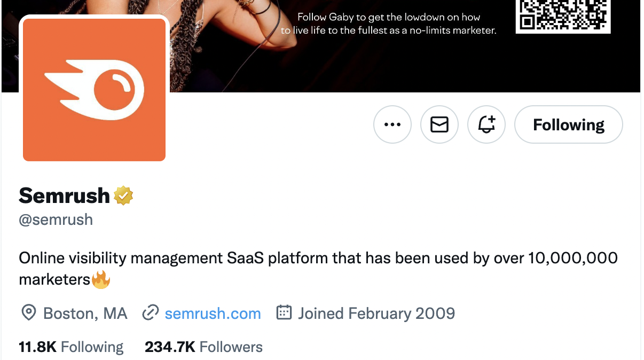View the 11.8K Following list

pyautogui.click(x=71, y=347)
